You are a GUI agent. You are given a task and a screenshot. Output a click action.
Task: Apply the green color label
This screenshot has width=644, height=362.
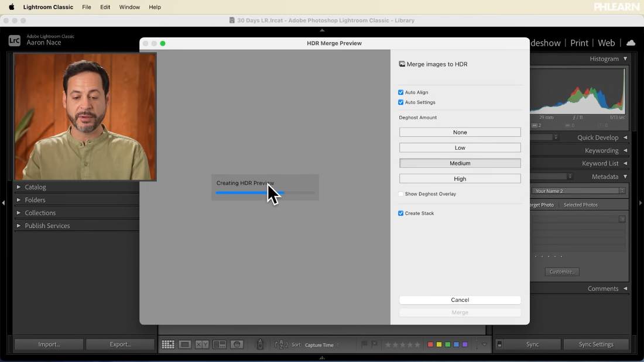pyautogui.click(x=448, y=344)
